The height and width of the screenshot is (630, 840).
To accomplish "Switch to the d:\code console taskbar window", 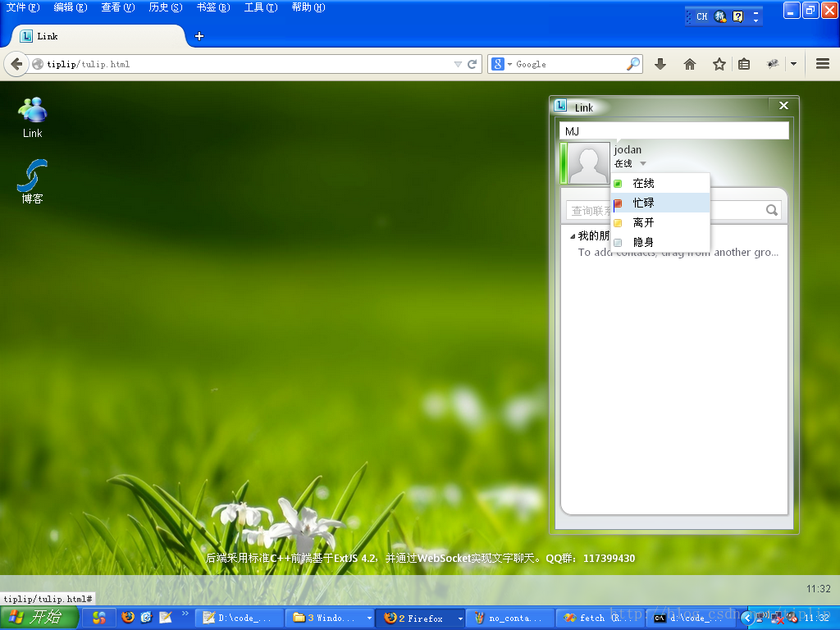I will (691, 619).
